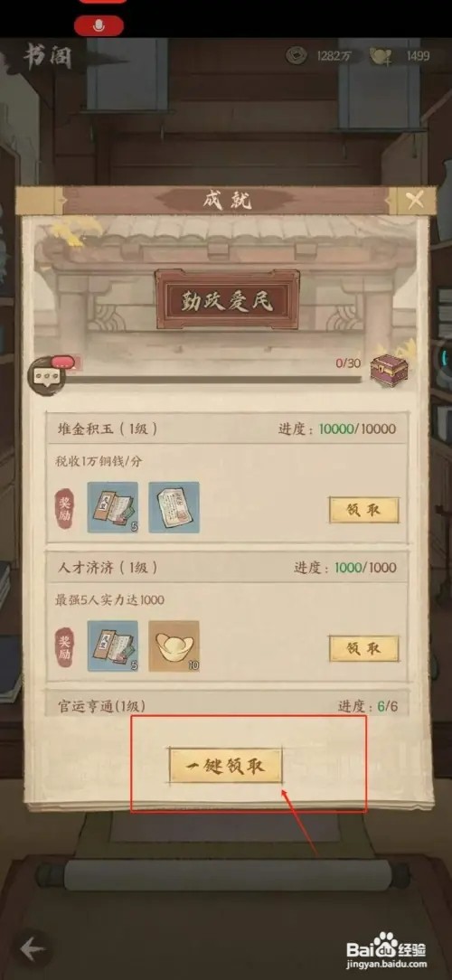The width and height of the screenshot is (452, 980).
Task: Close the 成就 achievement scroll
Action: pos(415,201)
